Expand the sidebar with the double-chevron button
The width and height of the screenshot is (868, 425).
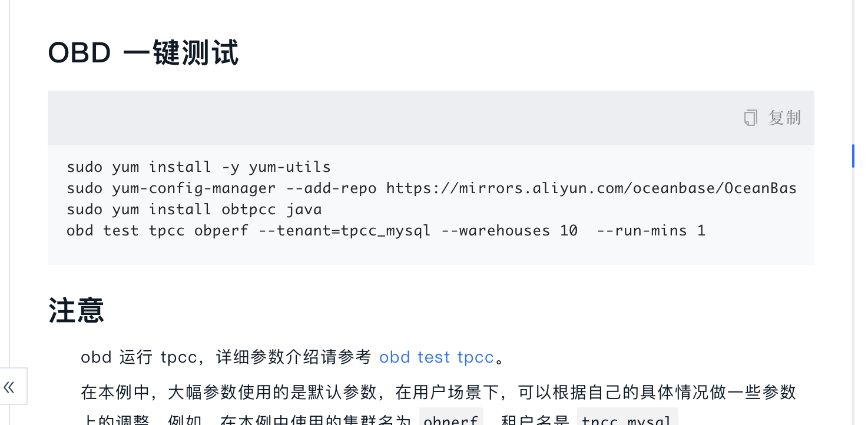9,387
